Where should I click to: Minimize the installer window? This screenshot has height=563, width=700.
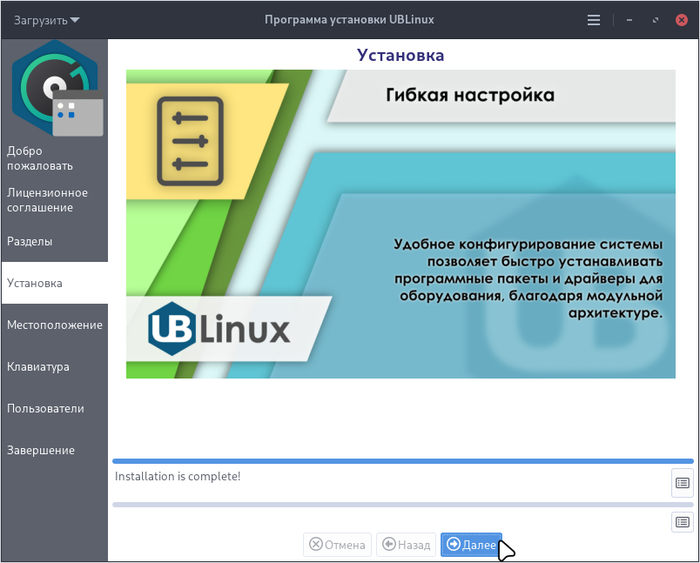click(629, 20)
